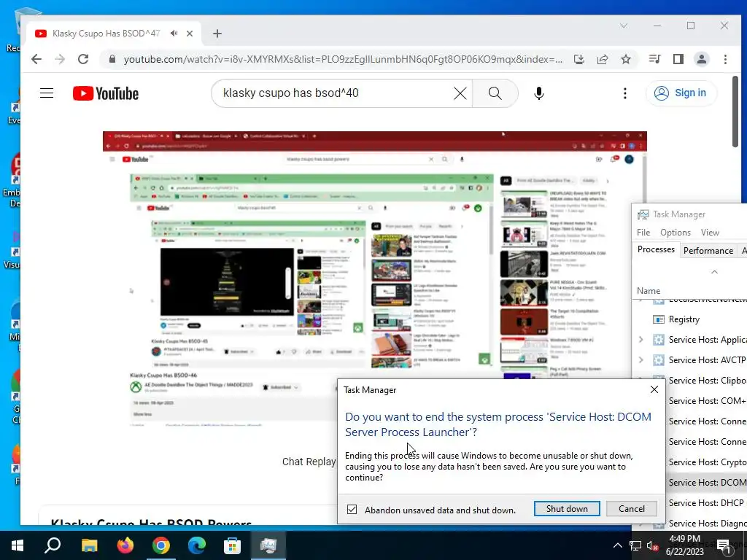Image resolution: width=747 pixels, height=560 pixels.
Task: Open File Explorer from taskbar
Action: [x=89, y=545]
